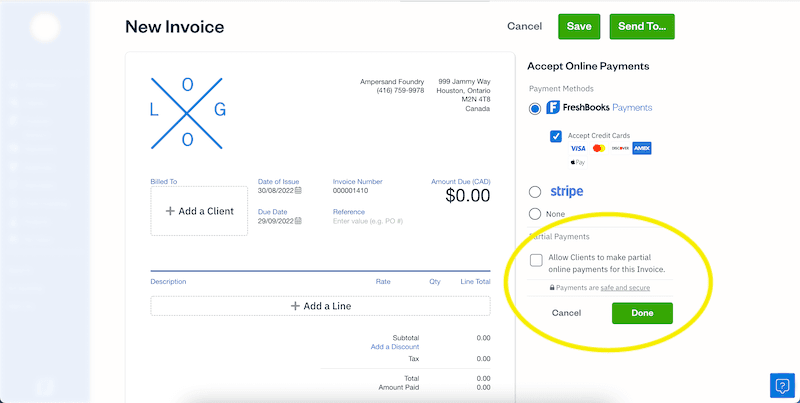Viewport: 800px width, 403px height.
Task: Click the Save button
Action: click(578, 26)
